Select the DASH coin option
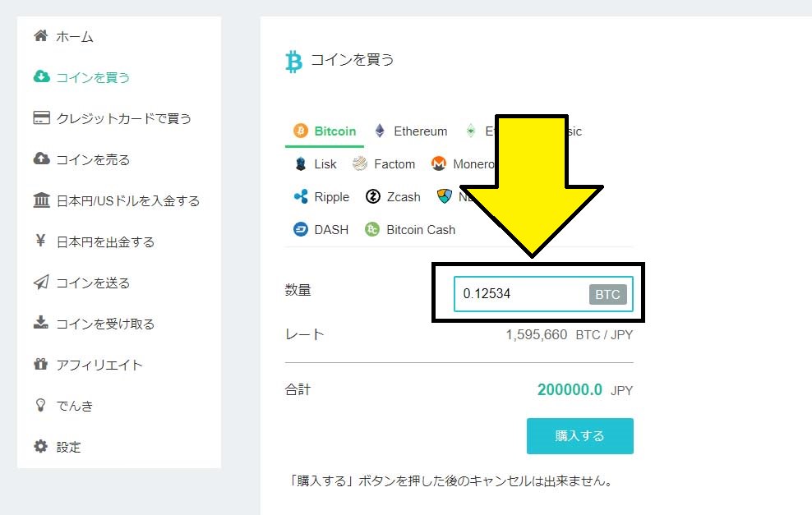 (321, 230)
